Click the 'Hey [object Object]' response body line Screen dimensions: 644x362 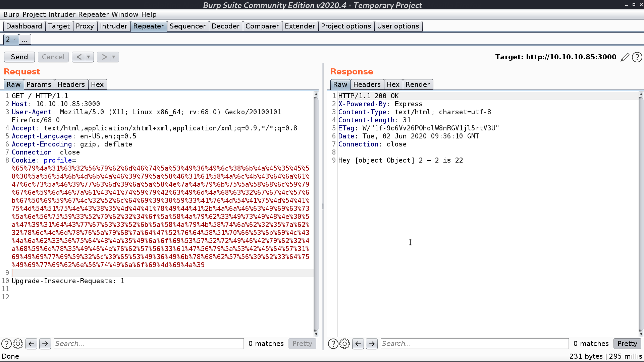(x=400, y=160)
